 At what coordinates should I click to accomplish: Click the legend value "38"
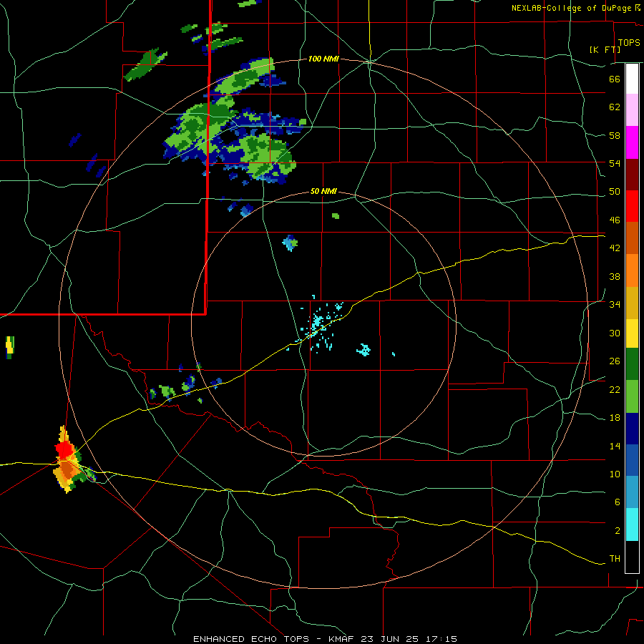tap(615, 276)
